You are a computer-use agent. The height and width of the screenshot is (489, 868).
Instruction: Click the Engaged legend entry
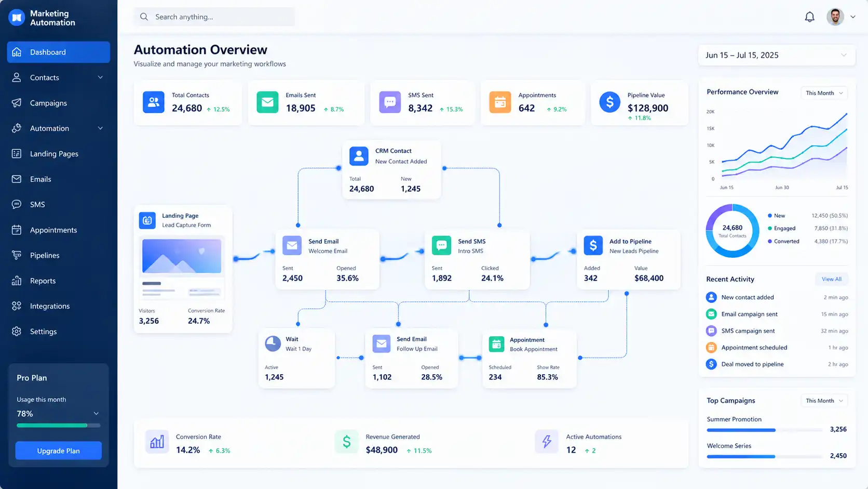[x=808, y=228]
